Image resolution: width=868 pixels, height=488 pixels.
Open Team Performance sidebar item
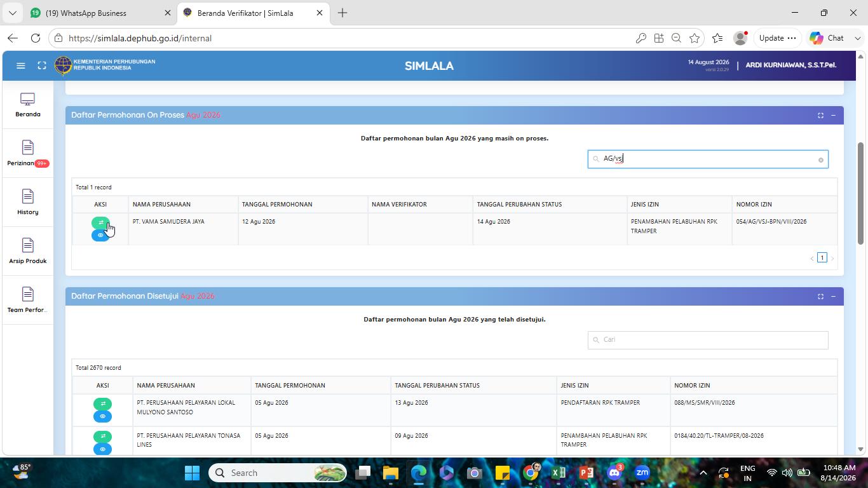27,301
